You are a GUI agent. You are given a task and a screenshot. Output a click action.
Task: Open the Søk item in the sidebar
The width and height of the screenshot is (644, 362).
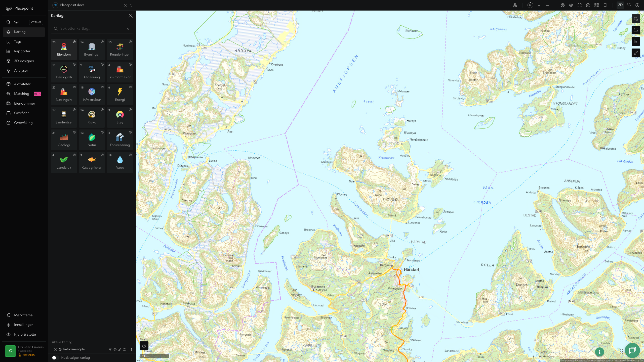(24, 22)
